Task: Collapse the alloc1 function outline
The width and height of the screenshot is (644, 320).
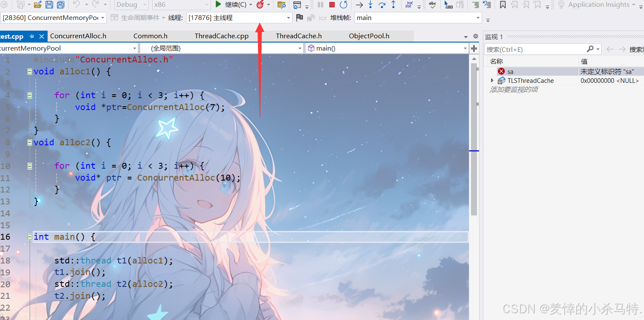Action: 29,71
